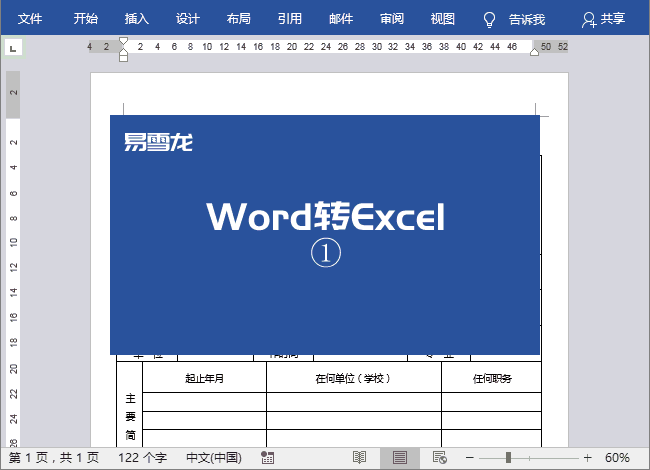Click the macro recording status icon

(x=267, y=458)
